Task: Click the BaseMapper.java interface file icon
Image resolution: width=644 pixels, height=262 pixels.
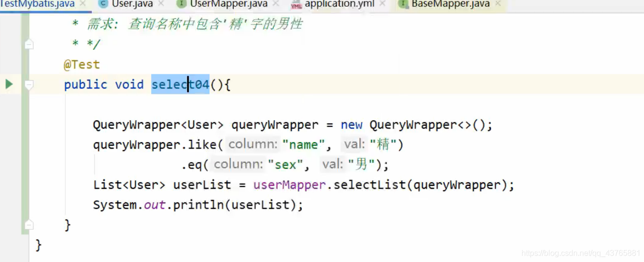Action: tap(403, 4)
